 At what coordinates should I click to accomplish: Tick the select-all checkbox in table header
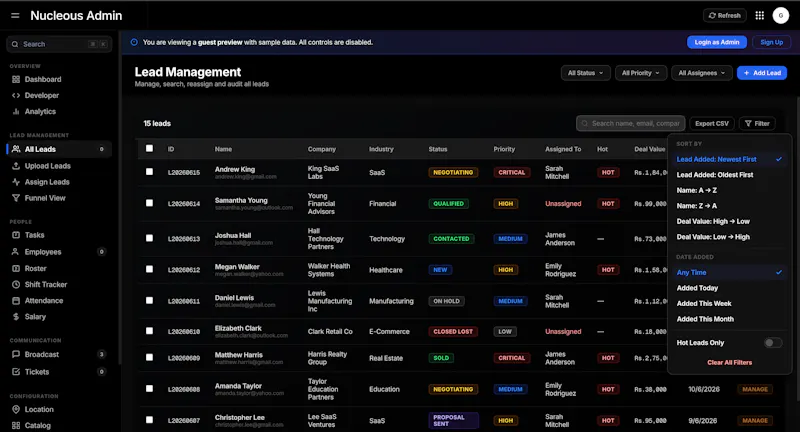click(149, 148)
